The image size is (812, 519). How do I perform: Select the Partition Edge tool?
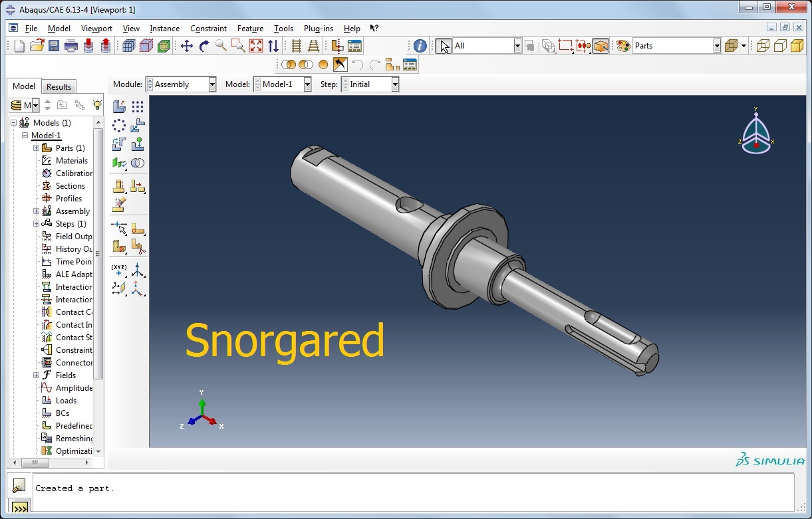click(119, 228)
